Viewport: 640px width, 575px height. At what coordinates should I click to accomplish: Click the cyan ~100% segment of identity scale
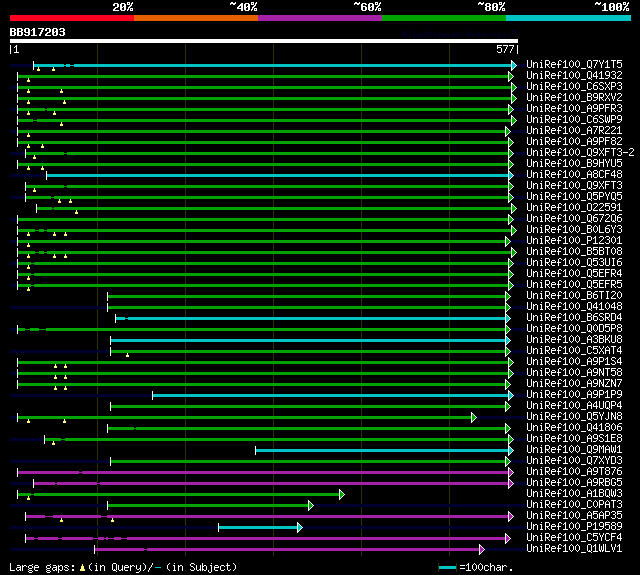[x=569, y=18]
